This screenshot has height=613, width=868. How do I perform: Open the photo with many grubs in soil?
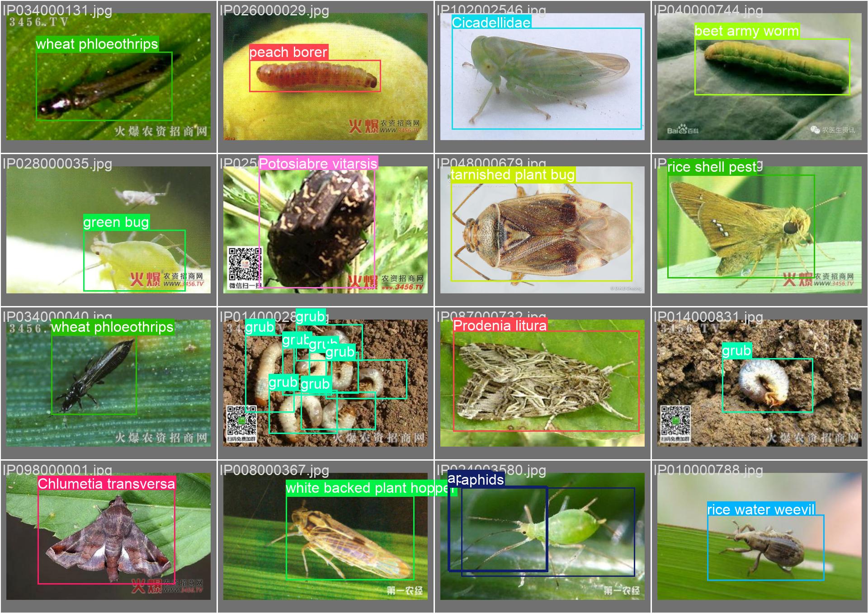point(325,383)
